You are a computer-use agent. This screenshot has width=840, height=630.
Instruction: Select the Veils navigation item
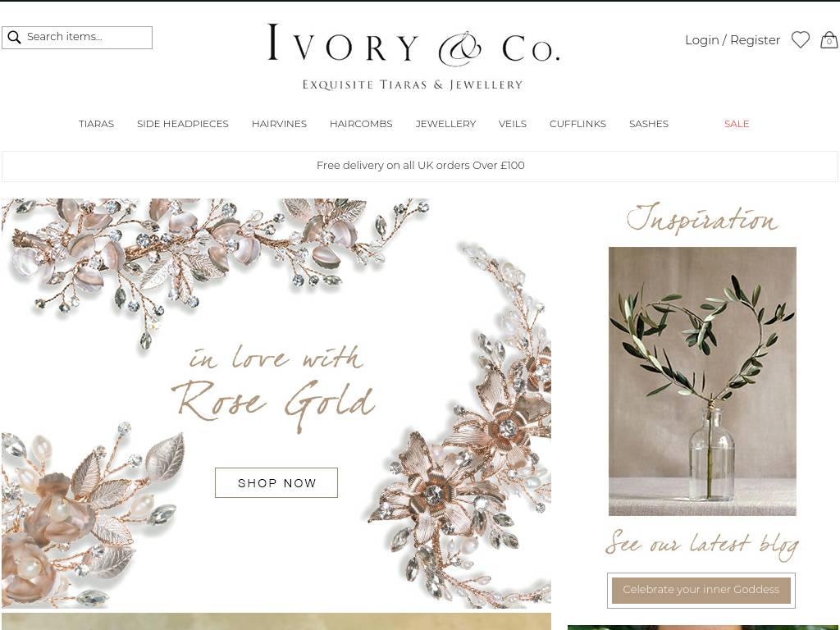coord(513,124)
